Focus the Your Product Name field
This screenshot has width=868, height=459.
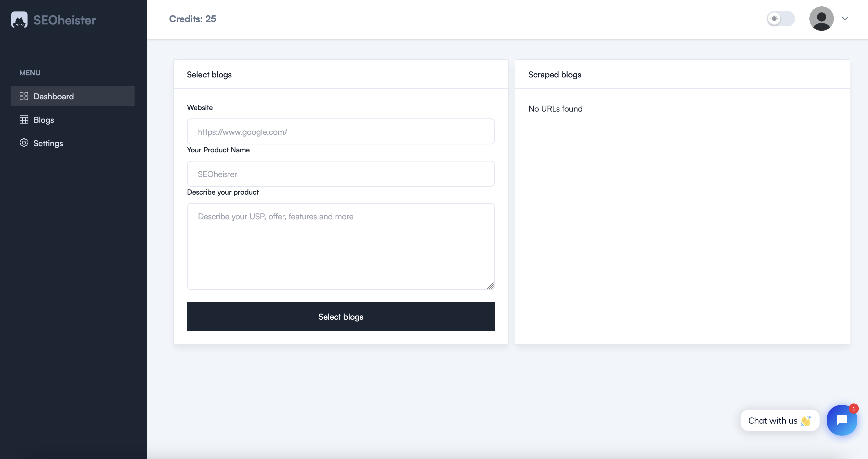pos(341,174)
